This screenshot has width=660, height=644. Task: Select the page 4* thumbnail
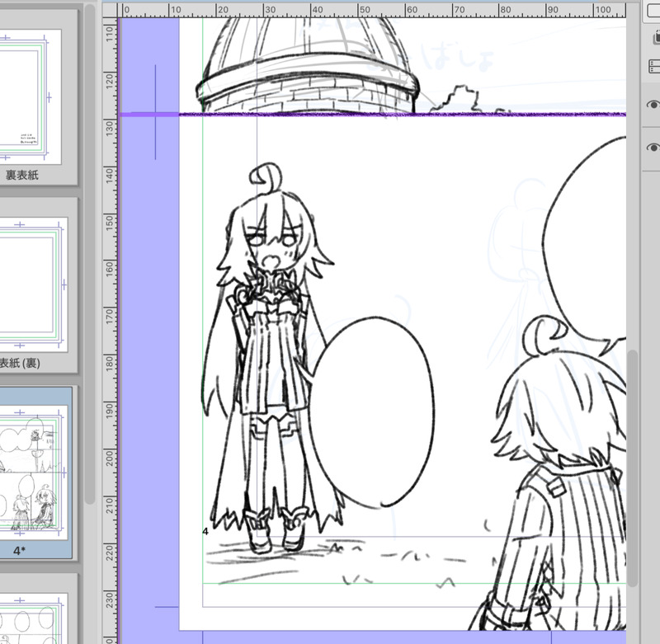33,472
